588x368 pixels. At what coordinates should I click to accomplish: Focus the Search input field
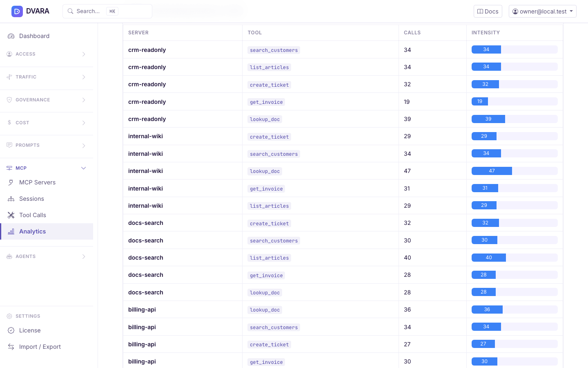[x=107, y=11]
